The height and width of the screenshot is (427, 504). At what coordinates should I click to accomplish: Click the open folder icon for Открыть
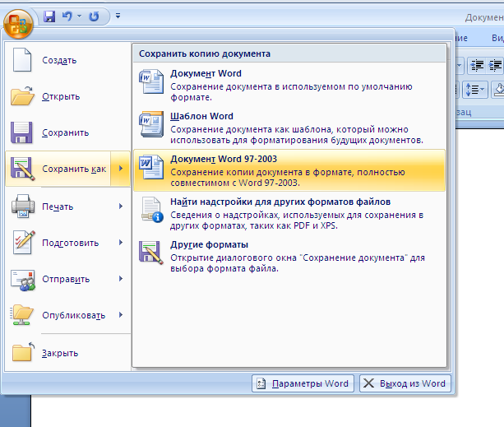[x=22, y=95]
